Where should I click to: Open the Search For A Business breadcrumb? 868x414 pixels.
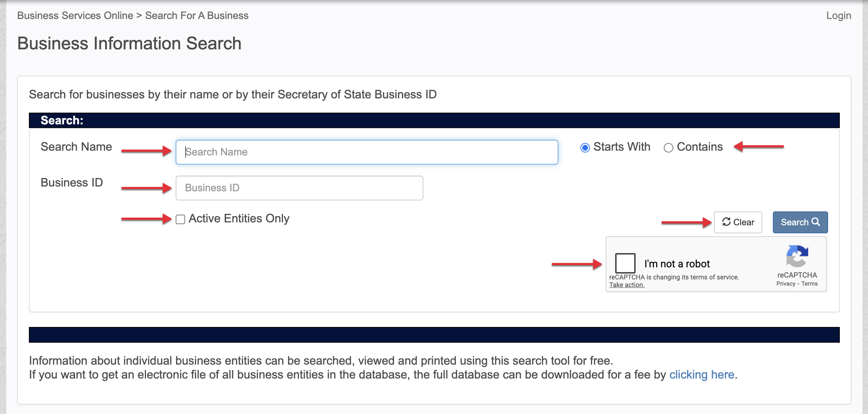197,16
